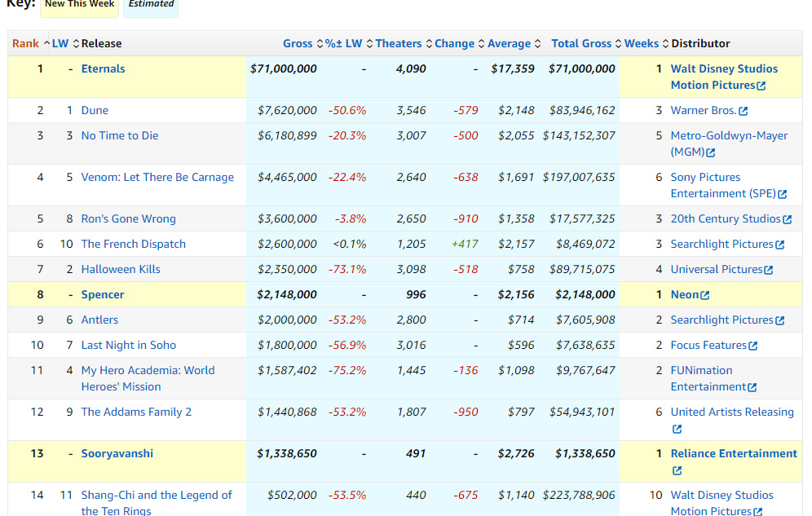
Task: Open United Artists Releasing distributor link
Action: click(732, 412)
